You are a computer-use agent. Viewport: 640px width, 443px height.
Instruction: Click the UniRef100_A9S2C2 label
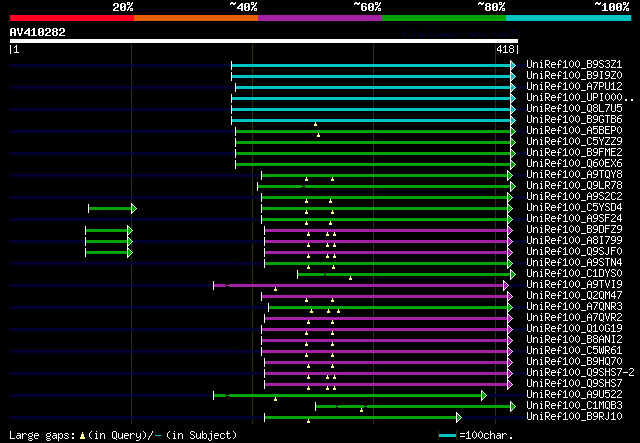574,197
